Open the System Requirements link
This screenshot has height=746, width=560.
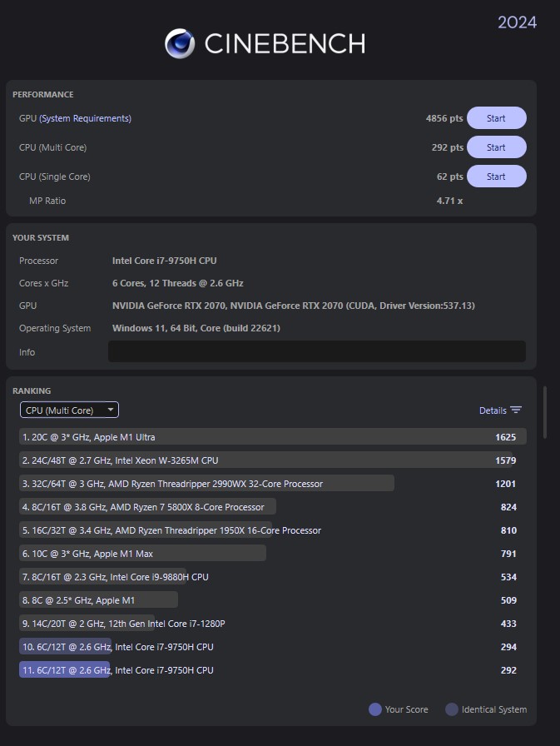coord(85,118)
